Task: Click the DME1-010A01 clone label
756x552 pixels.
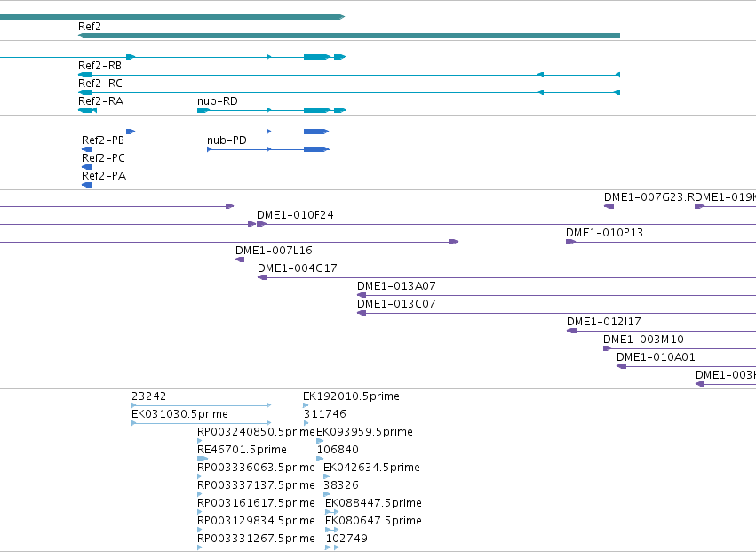Action: click(656, 358)
